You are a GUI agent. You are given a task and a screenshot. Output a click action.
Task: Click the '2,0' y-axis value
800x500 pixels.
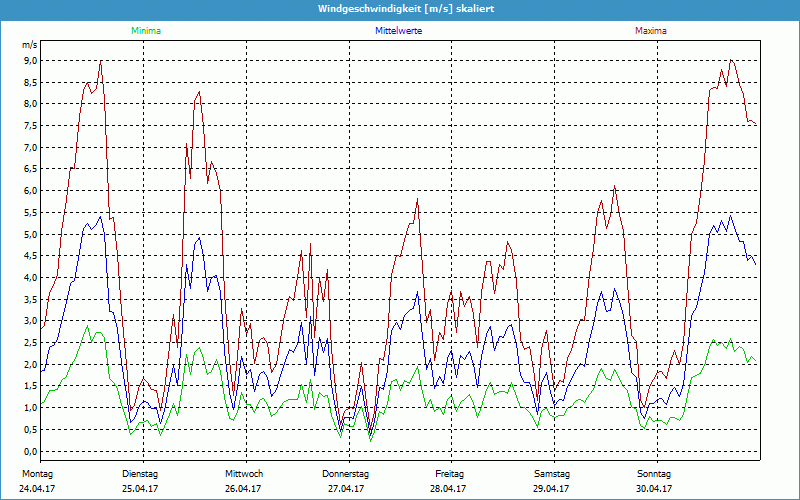tap(31, 365)
